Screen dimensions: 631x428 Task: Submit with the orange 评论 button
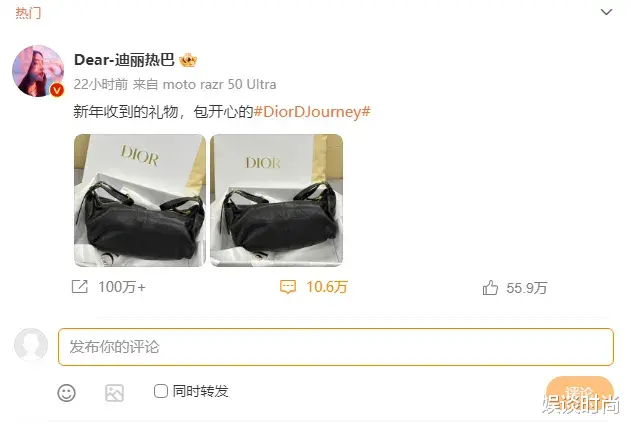(x=580, y=393)
